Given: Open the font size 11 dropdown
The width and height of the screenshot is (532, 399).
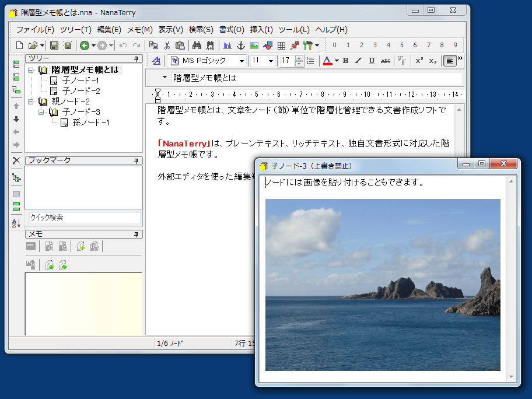Looking at the screenshot, I should coord(271,61).
